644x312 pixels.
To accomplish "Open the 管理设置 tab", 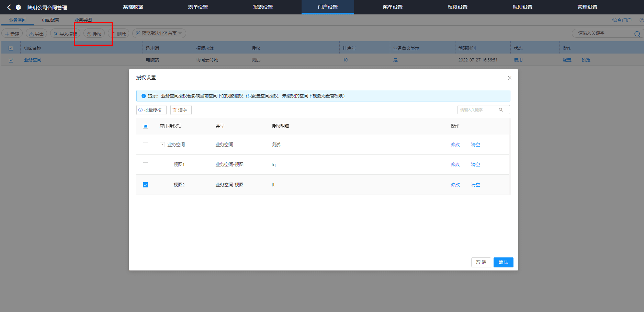I will (588, 7).
